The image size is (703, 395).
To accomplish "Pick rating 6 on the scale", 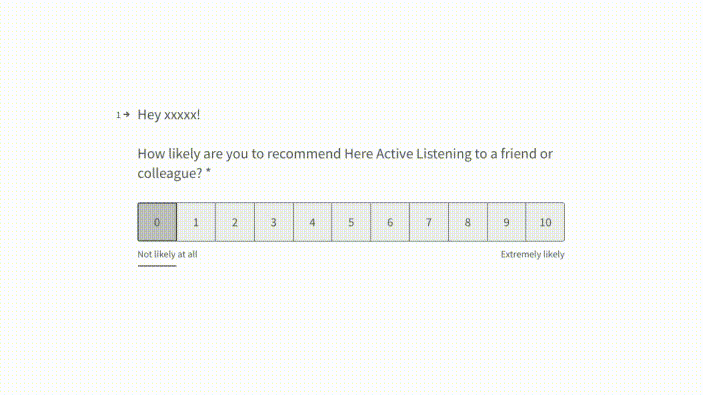I will tap(390, 222).
